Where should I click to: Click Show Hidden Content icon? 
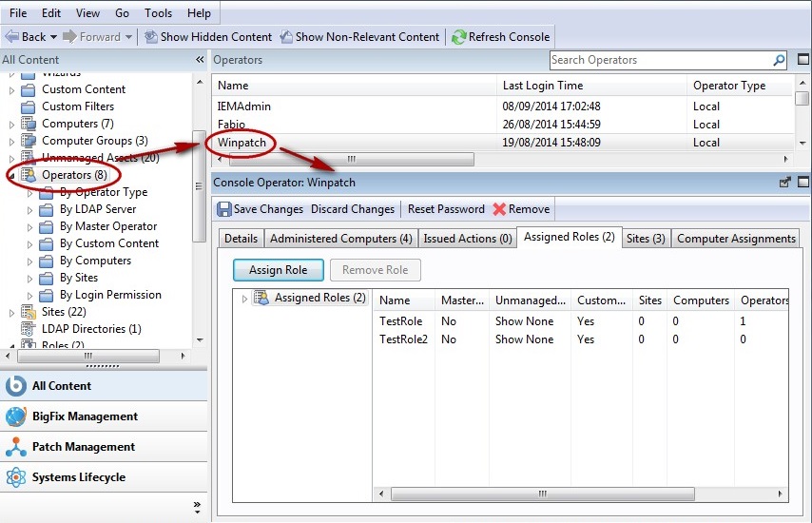pos(150,37)
